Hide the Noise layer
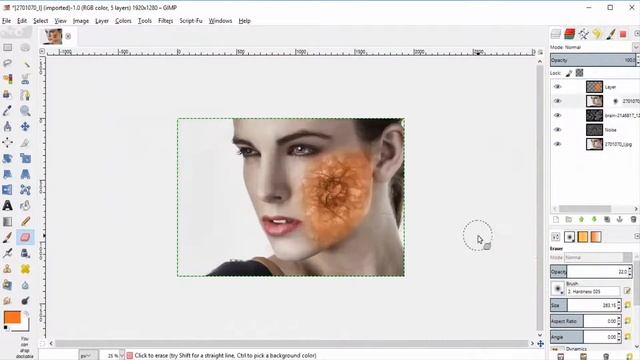The image size is (640, 360). click(557, 130)
